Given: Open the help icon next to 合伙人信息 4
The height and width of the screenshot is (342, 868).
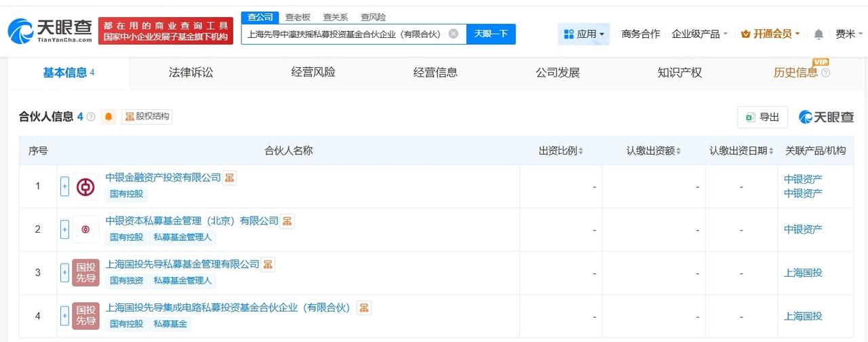Looking at the screenshot, I should pyautogui.click(x=91, y=117).
